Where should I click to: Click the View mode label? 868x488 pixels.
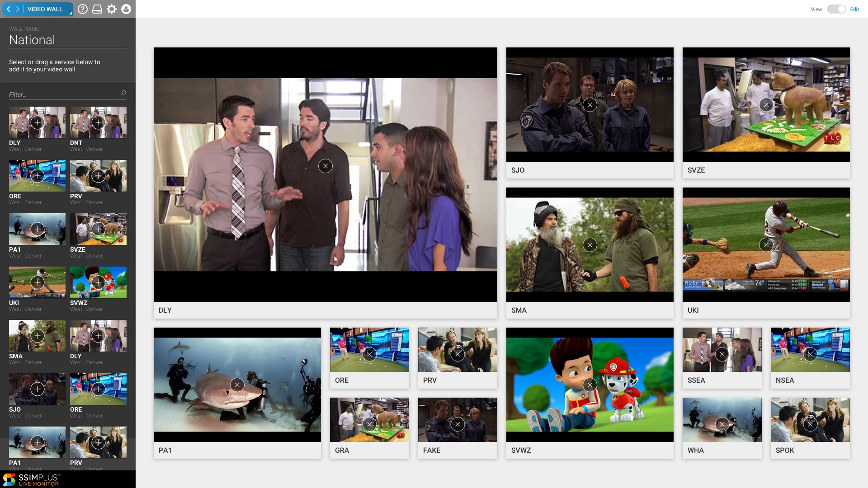click(816, 9)
